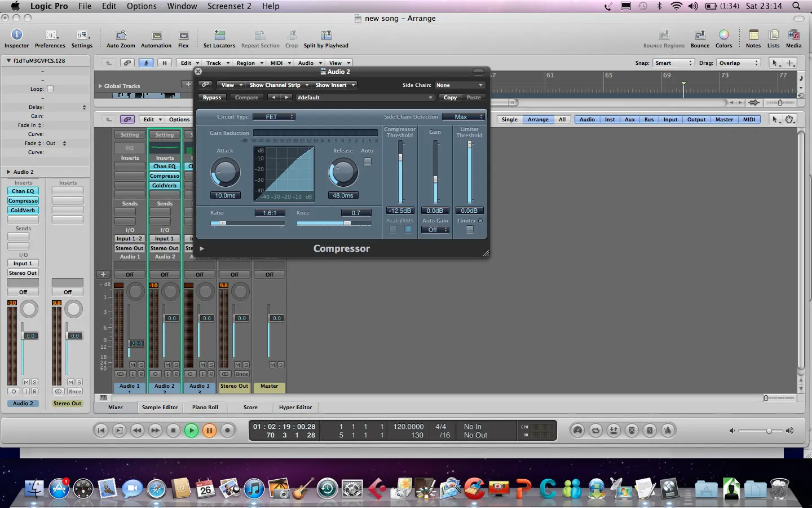Click the Fast Forward transport button
Viewport: 812px width, 508px height.
tap(155, 430)
